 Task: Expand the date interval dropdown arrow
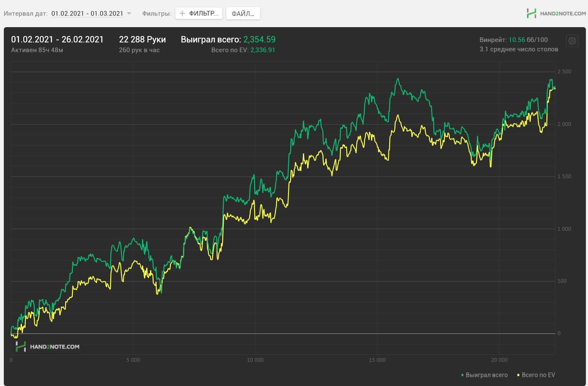coord(129,13)
